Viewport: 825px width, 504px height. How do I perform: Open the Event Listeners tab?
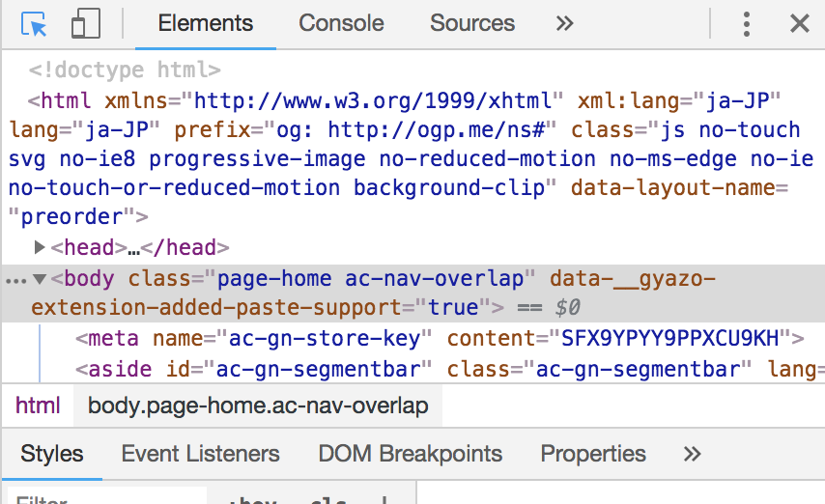(200, 454)
